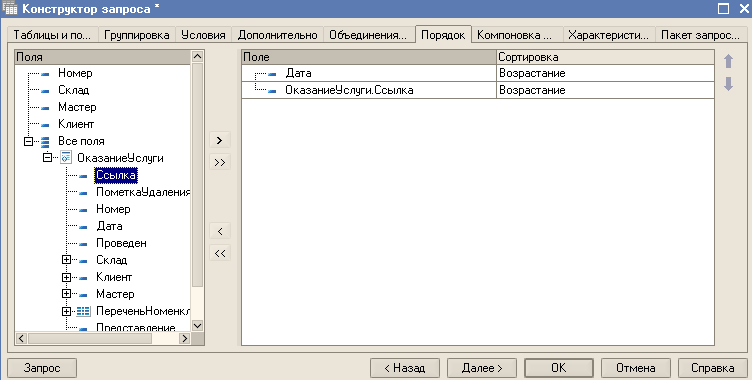Click the fields list horizontal scrollbar thumb
Screen dimensions: 752x380
coord(90,338)
